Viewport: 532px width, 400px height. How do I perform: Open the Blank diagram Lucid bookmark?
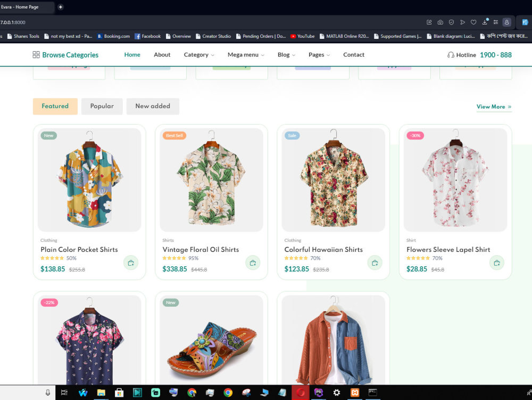(451, 36)
